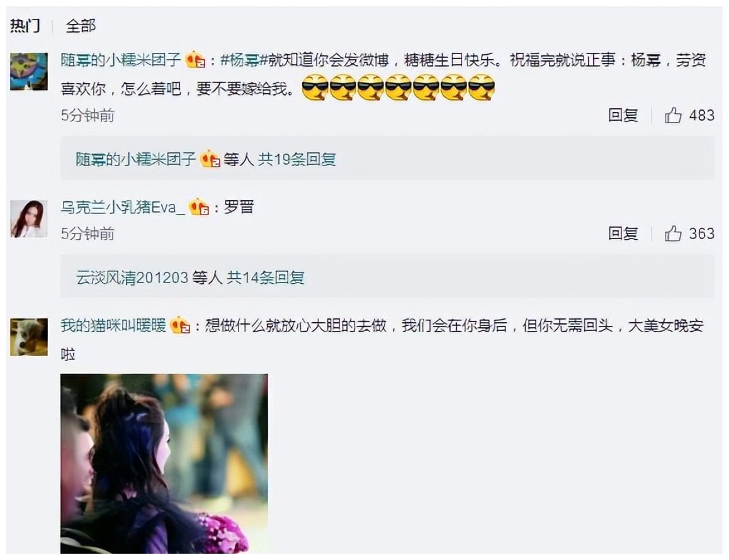Open user 云淡风清201203 in reply box
This screenshot has width=729, height=560.
tap(132, 277)
